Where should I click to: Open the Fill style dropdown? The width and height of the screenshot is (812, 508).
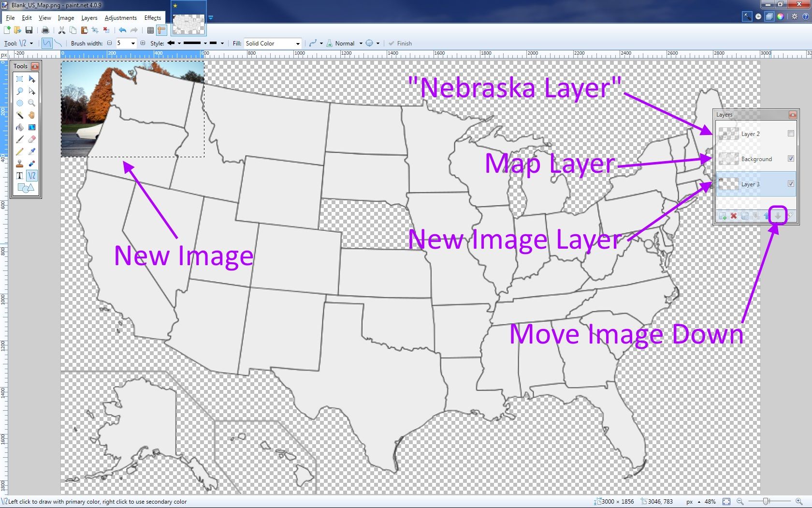tap(297, 43)
